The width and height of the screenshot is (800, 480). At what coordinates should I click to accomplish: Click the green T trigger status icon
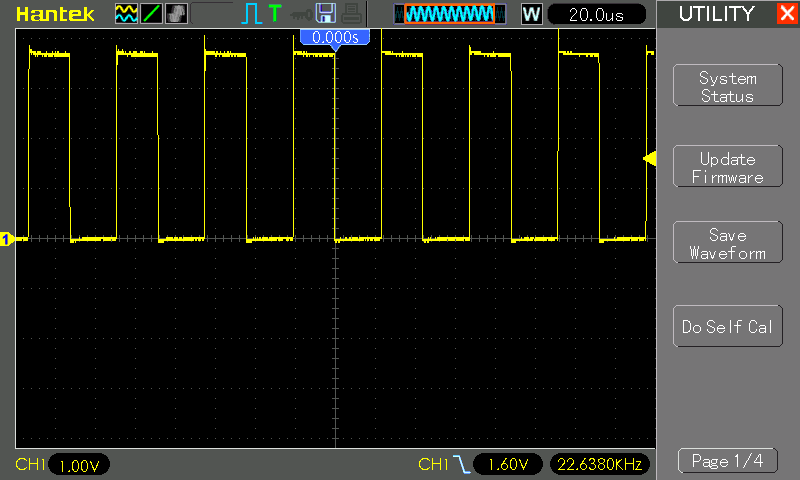click(x=275, y=14)
